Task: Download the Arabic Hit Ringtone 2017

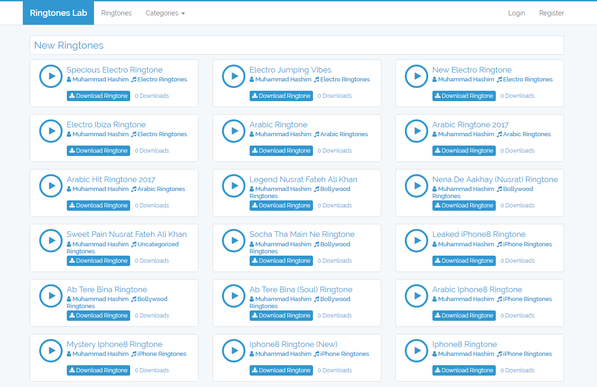Action: click(98, 206)
